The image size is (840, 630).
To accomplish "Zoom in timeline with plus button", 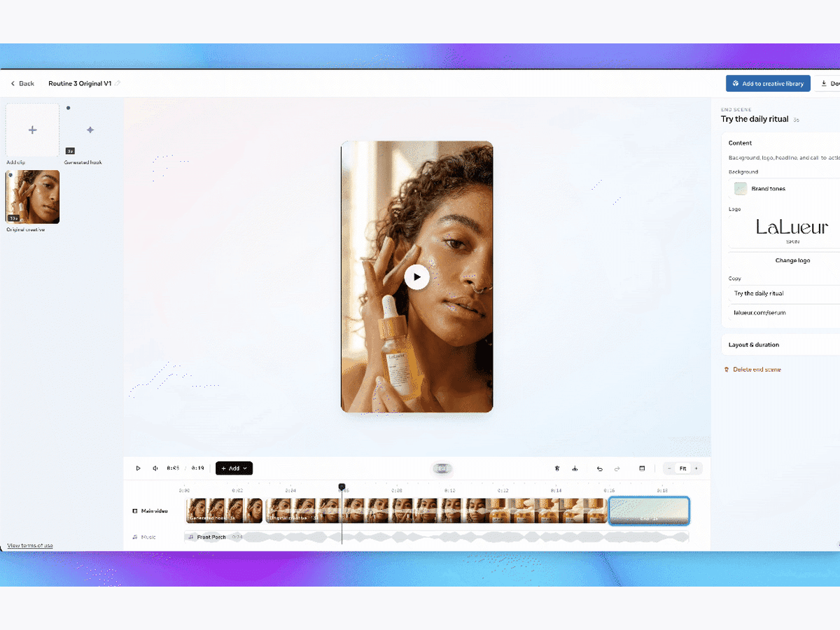I will click(696, 468).
